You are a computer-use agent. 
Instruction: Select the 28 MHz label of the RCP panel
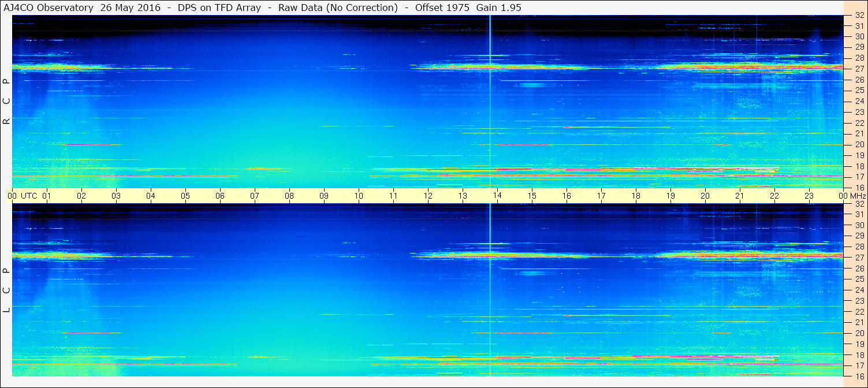click(859, 58)
